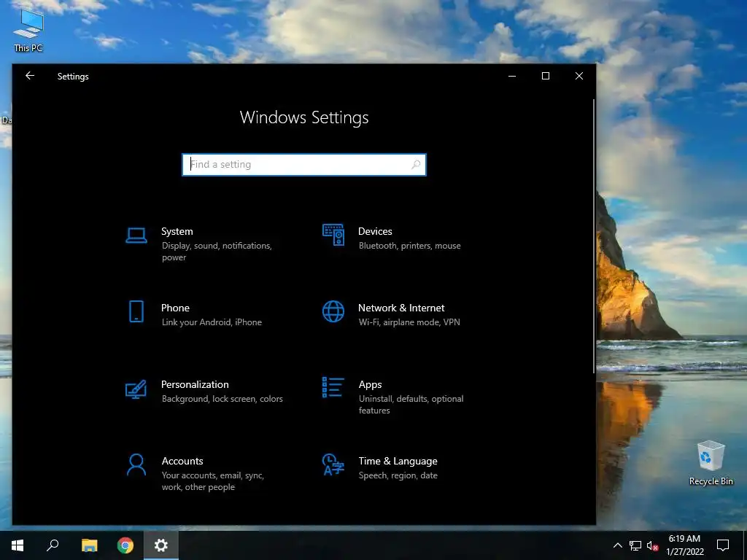Open the Accounts heading link
This screenshot has height=560, width=747.
pyautogui.click(x=182, y=461)
